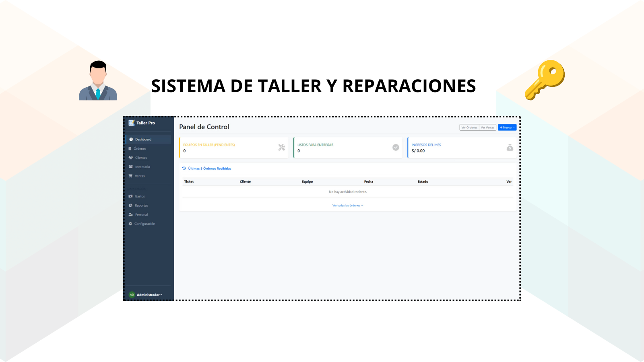Viewport: 644px width, 362px height.
Task: Click the tools icon on Equipos card
Action: coord(282,148)
